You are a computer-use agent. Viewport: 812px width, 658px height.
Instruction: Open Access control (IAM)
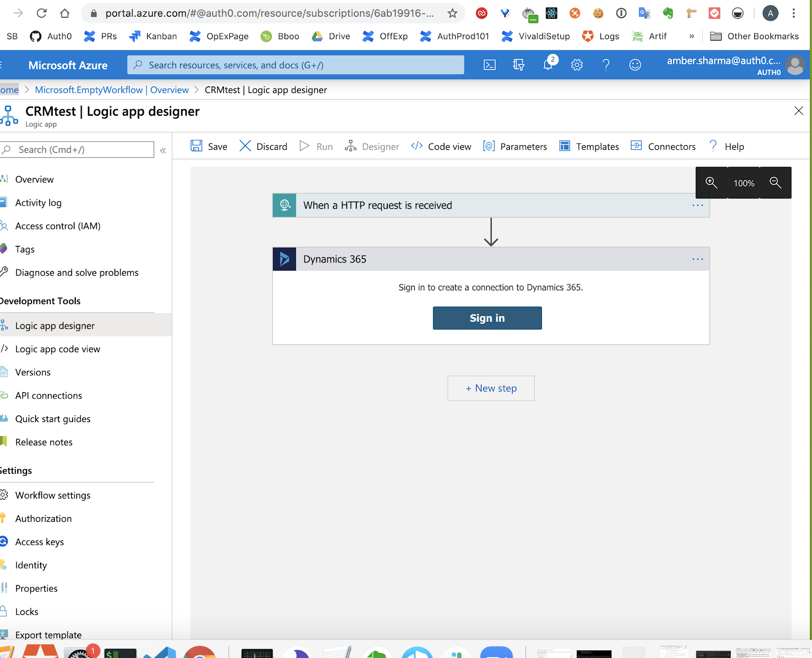pos(58,226)
